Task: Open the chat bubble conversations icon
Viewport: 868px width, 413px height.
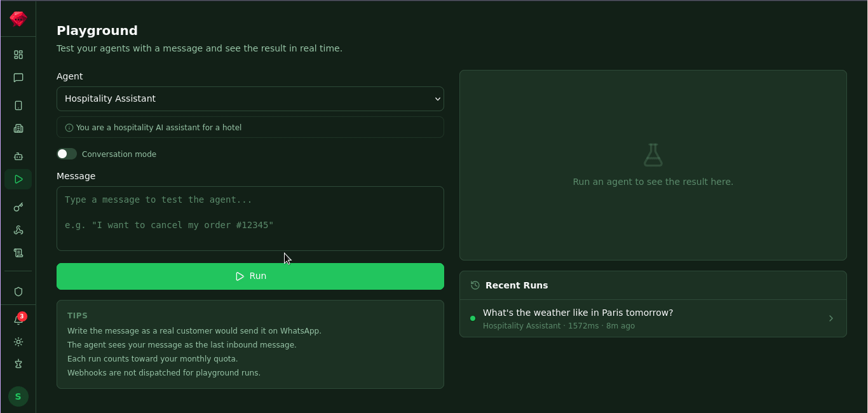Action: coord(18,78)
